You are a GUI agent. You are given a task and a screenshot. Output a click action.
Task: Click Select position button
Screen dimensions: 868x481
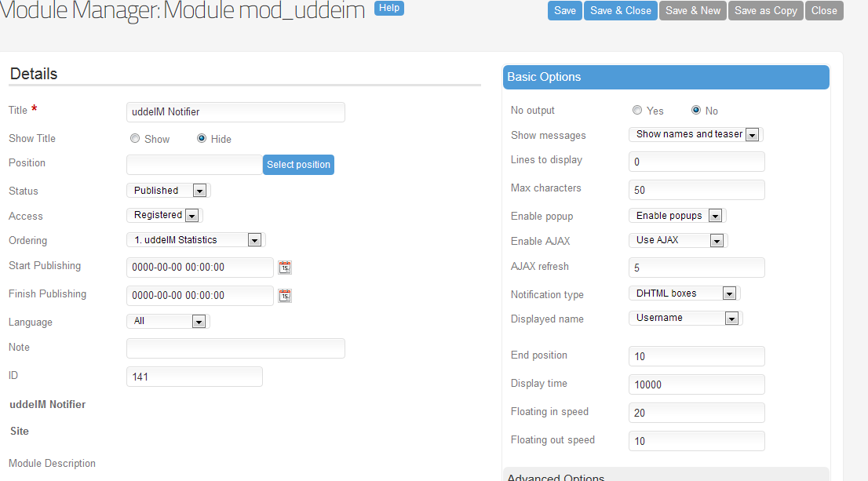pos(298,165)
